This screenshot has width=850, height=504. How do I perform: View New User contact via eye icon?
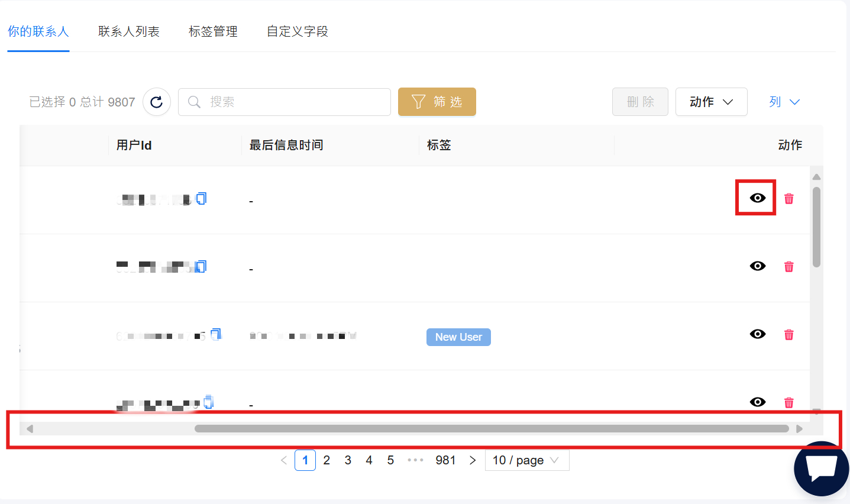[x=757, y=334]
